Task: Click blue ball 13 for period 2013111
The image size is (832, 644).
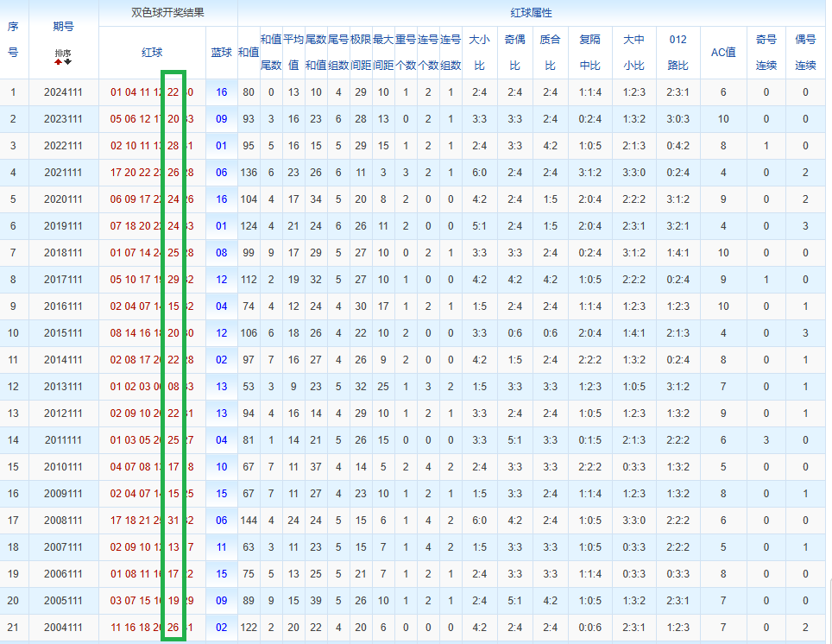Action: pyautogui.click(x=222, y=387)
